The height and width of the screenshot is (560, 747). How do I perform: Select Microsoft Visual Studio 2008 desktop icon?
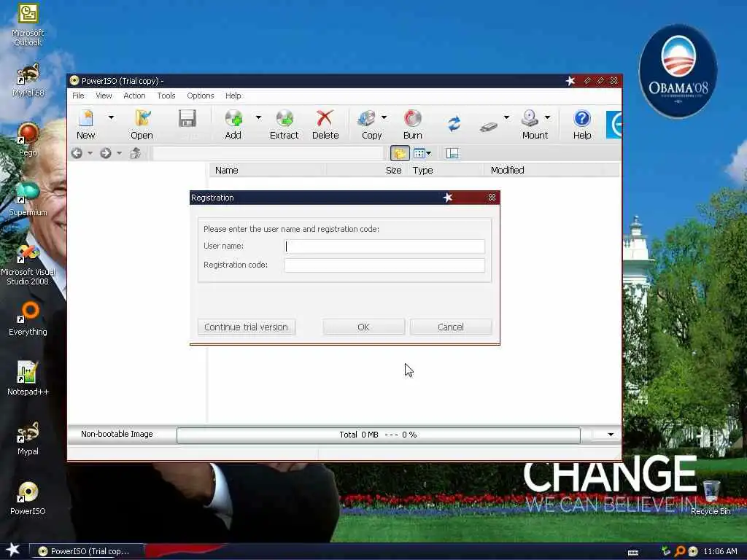(28, 264)
